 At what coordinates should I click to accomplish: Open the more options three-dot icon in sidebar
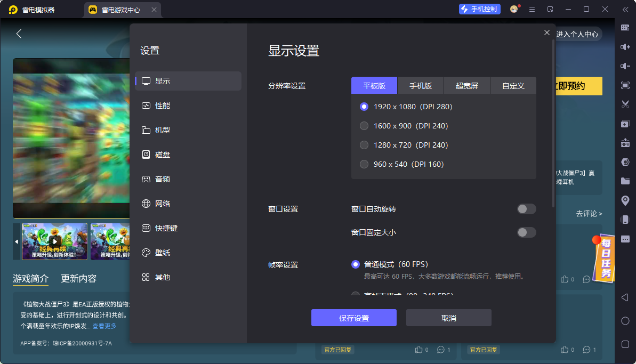coord(625,239)
